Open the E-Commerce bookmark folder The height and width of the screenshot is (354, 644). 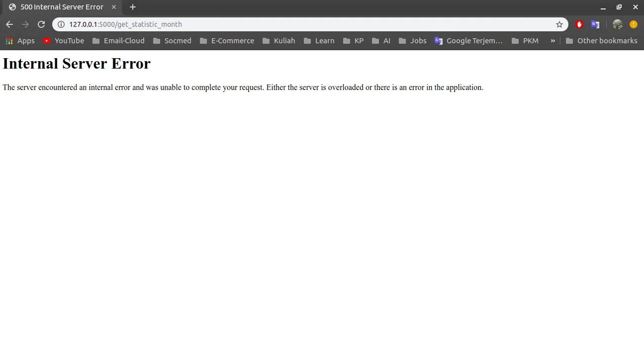(x=227, y=41)
